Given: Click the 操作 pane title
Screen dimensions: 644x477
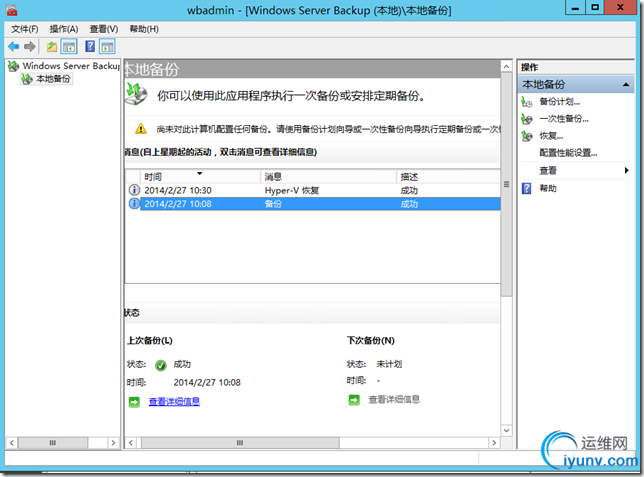Looking at the screenshot, I should pyautogui.click(x=529, y=67).
